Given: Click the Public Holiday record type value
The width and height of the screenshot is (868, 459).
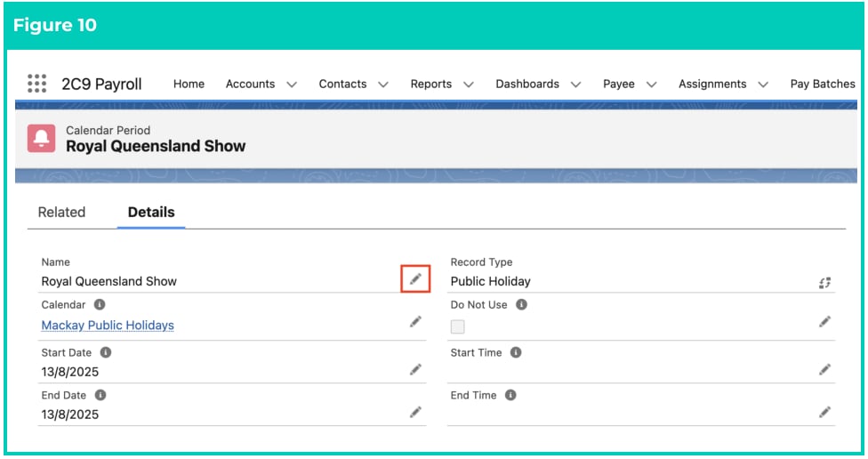Looking at the screenshot, I should click(490, 281).
